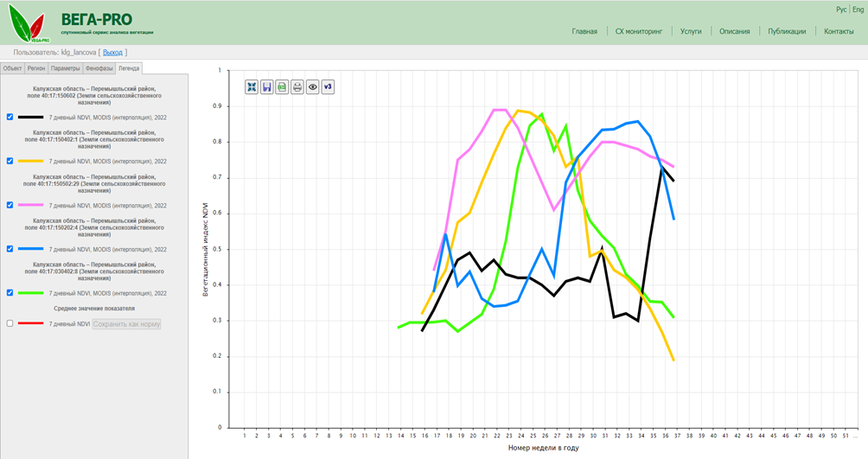The image size is (868, 459).
Task: Click the green line color swatch in the legend
Action: [x=30, y=293]
